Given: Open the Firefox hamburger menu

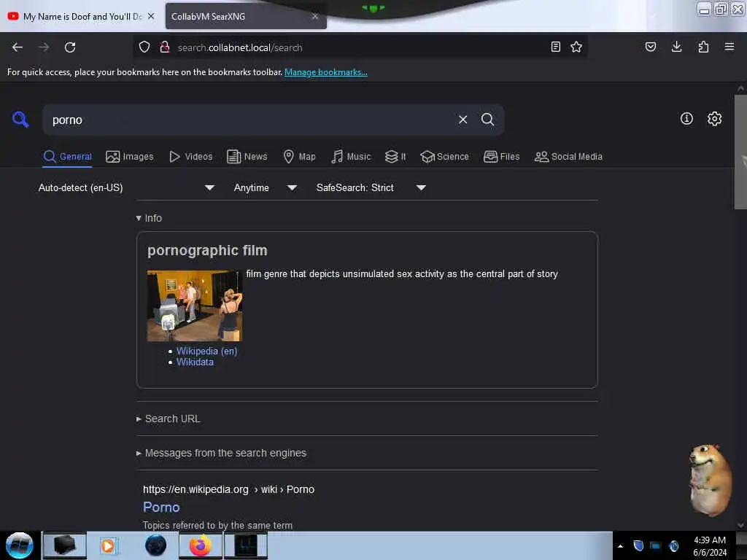Looking at the screenshot, I should [x=729, y=47].
